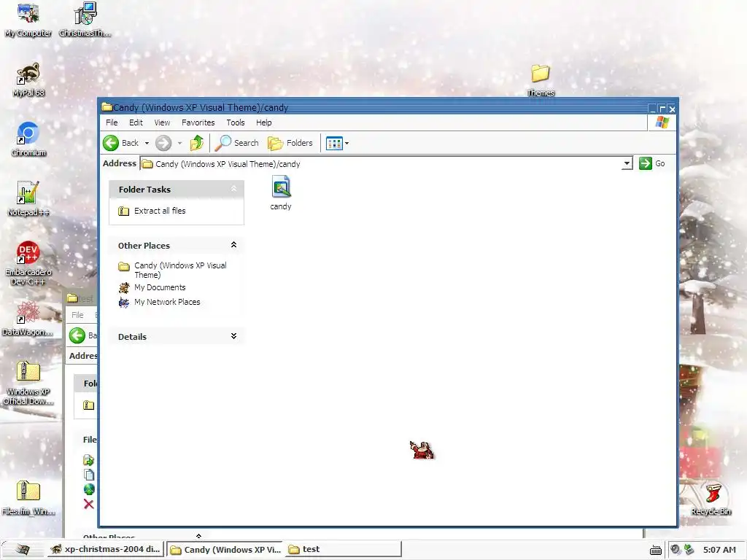747x560 pixels.
Task: Click the Go button
Action: point(651,163)
